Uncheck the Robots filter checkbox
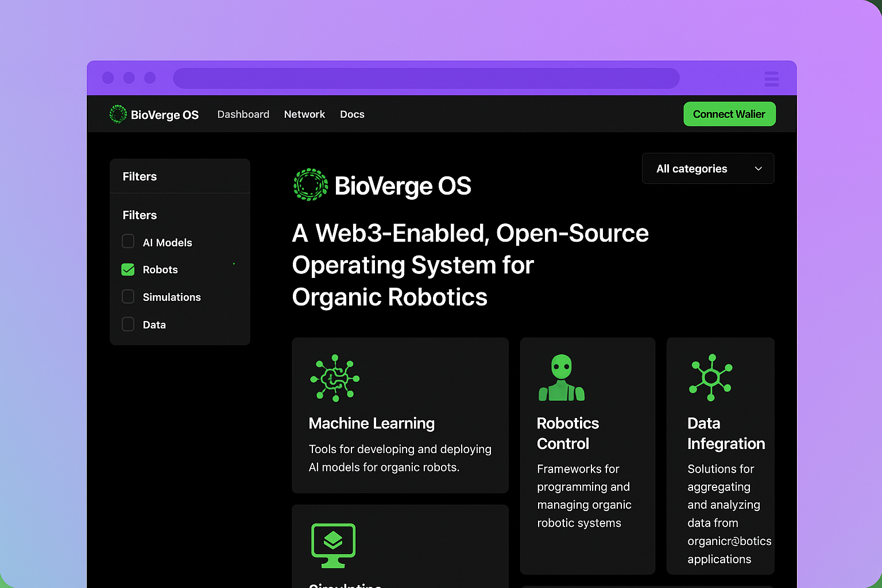 128,269
